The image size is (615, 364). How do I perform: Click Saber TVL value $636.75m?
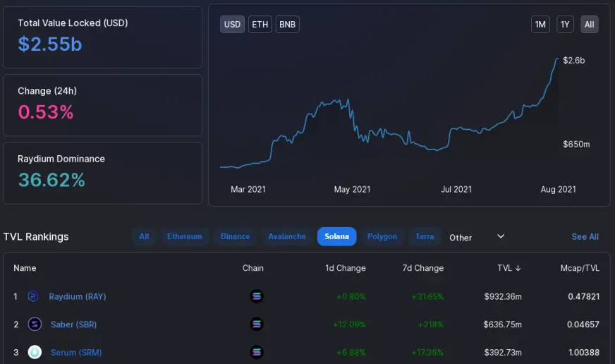tap(502, 324)
